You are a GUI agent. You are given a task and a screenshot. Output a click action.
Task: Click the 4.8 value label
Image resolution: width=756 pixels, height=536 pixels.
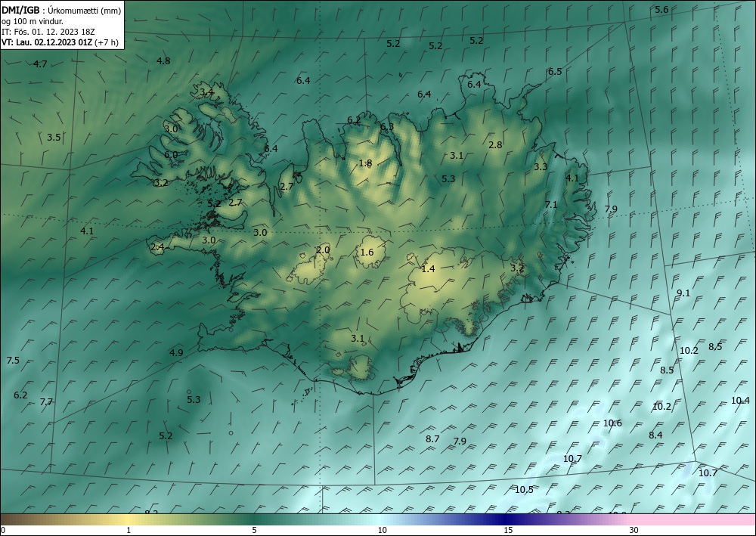click(163, 60)
